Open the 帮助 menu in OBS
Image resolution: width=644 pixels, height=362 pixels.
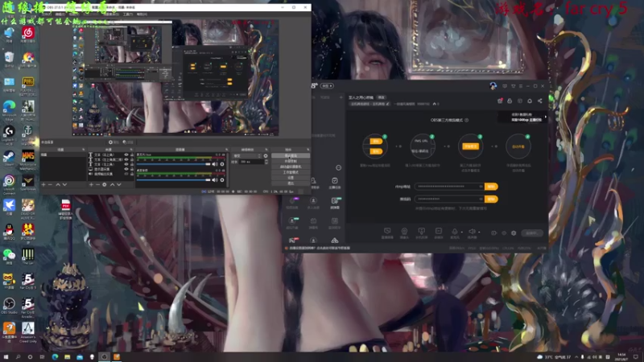[x=142, y=14]
